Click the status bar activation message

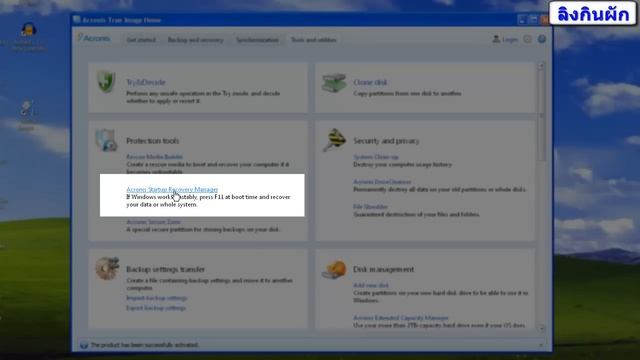click(x=144, y=345)
